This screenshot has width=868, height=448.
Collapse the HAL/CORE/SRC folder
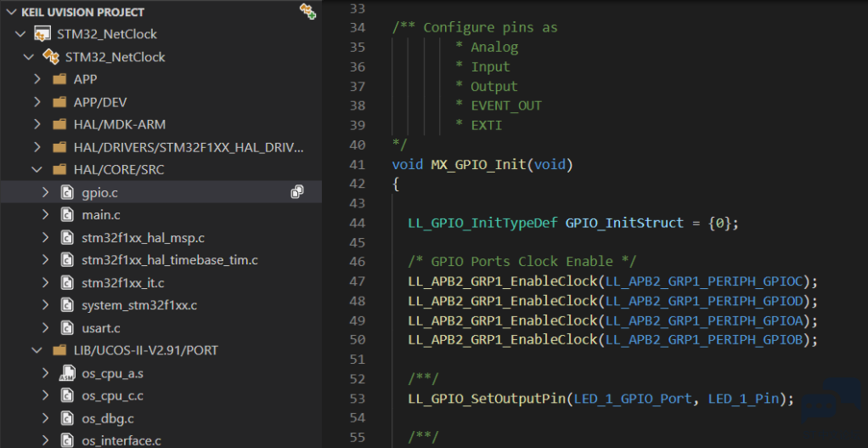pos(37,169)
